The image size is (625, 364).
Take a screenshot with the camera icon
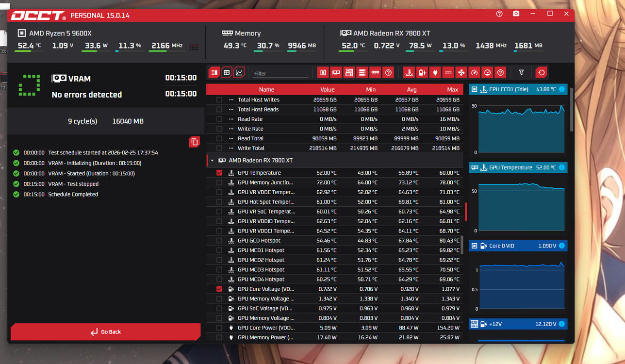[516, 14]
